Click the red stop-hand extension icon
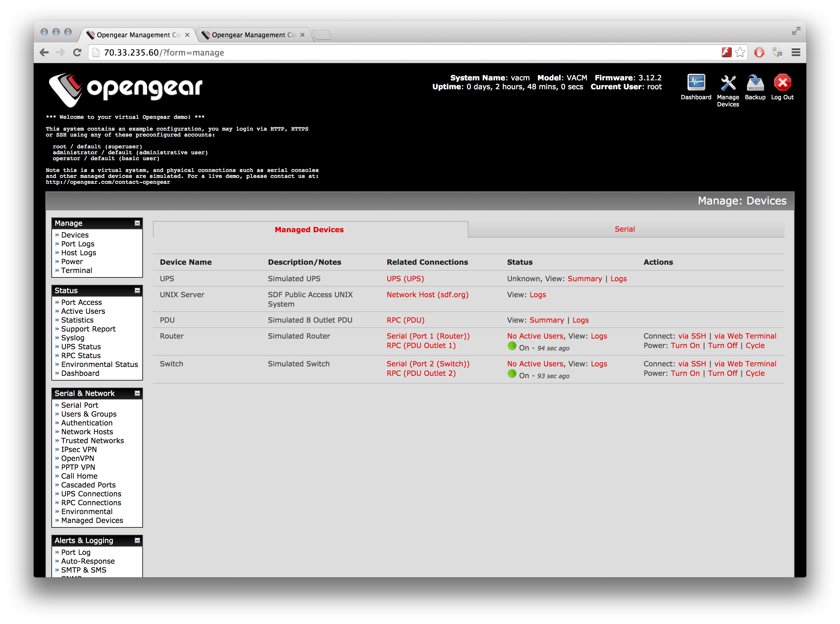840x624 pixels. pyautogui.click(x=759, y=52)
